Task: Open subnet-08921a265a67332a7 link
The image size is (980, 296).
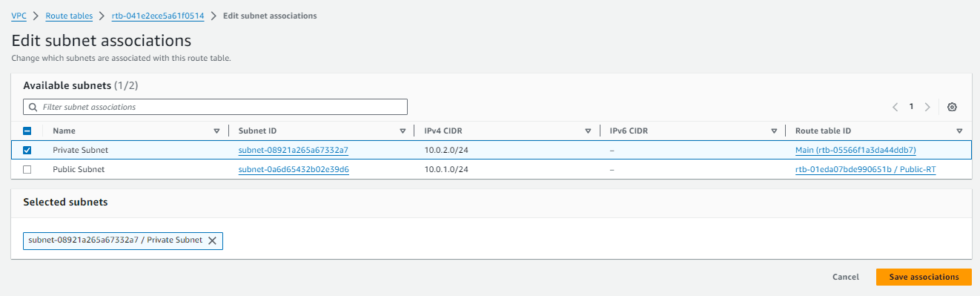Action: pyautogui.click(x=294, y=150)
